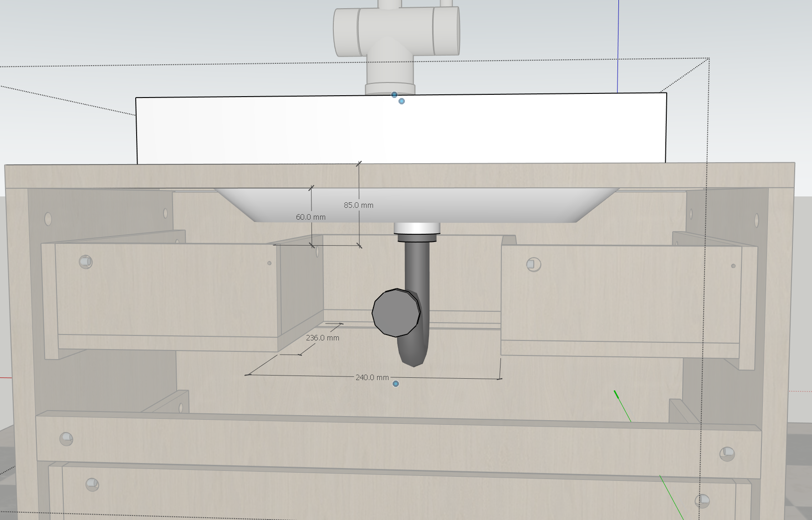Image resolution: width=812 pixels, height=520 pixels.
Task: Select the gray polygonal trap cap on pipe
Action: click(395, 313)
